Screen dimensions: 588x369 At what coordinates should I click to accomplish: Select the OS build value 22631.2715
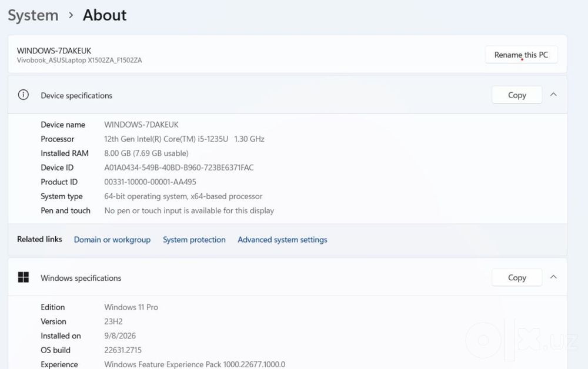coord(123,350)
